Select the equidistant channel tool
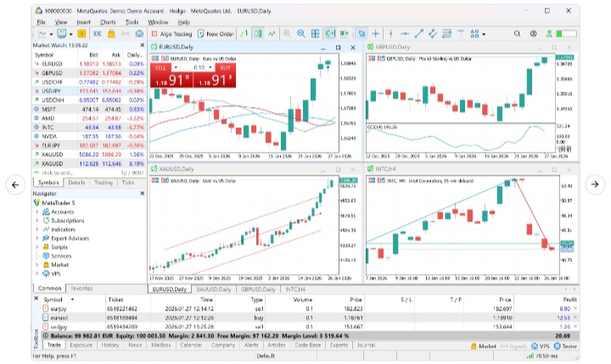Viewport: 611px width, 364px height. pyautogui.click(x=433, y=34)
